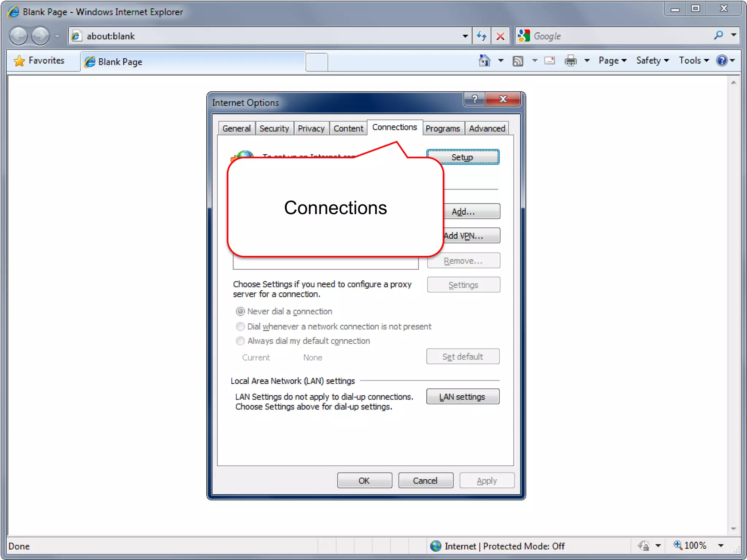Expand the Home button dropdown arrow
The image size is (747, 560).
pyautogui.click(x=501, y=61)
